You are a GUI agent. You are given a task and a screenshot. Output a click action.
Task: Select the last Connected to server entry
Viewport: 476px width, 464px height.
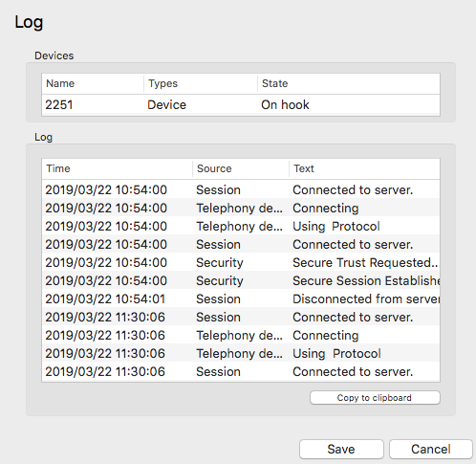point(241,371)
